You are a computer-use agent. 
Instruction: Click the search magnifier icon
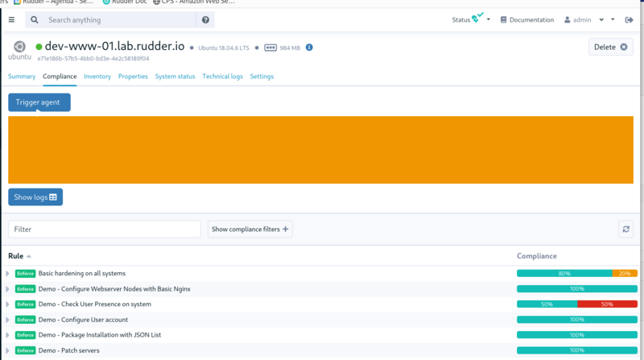pyautogui.click(x=35, y=19)
